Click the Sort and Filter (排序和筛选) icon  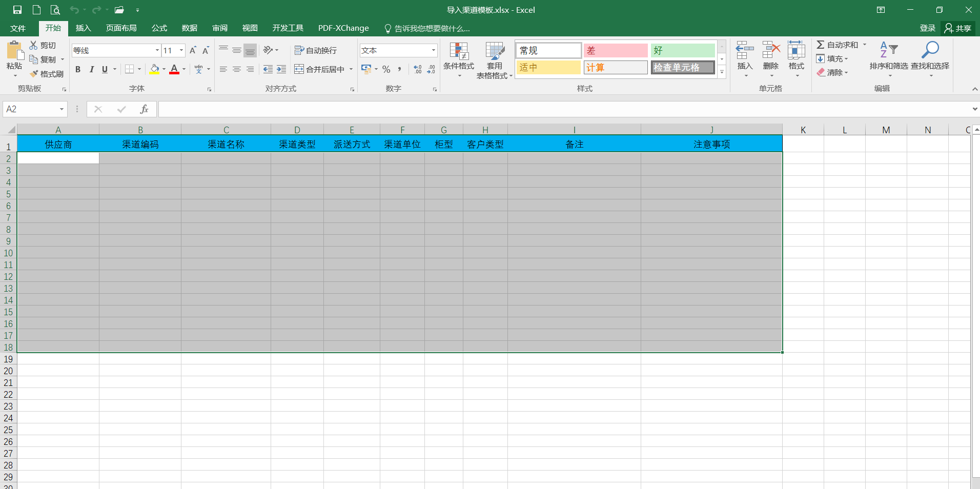point(888,51)
